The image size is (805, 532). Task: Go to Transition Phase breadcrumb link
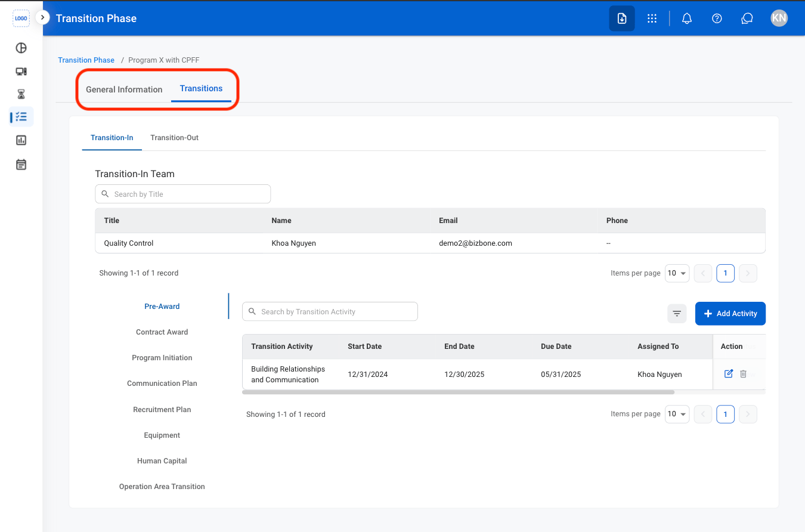pos(86,60)
